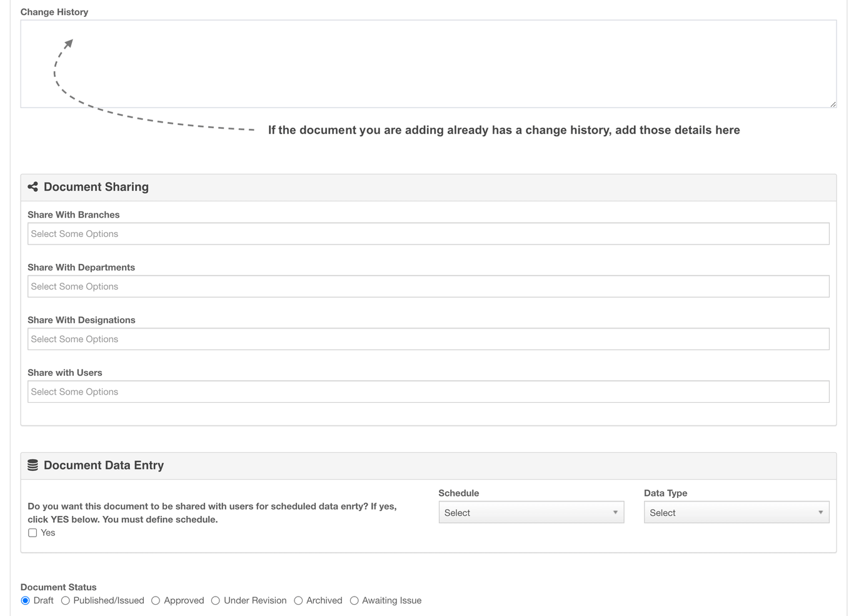Image resolution: width=854 pixels, height=616 pixels.
Task: Choose the Approved status radio button
Action: pos(156,600)
